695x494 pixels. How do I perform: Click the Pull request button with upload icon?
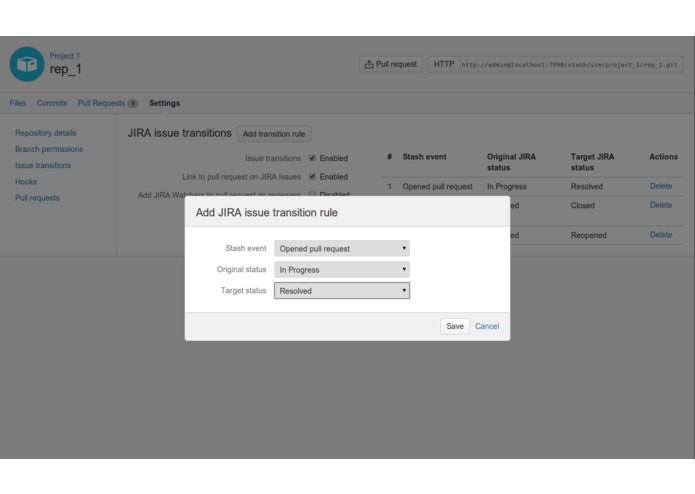[x=391, y=64]
